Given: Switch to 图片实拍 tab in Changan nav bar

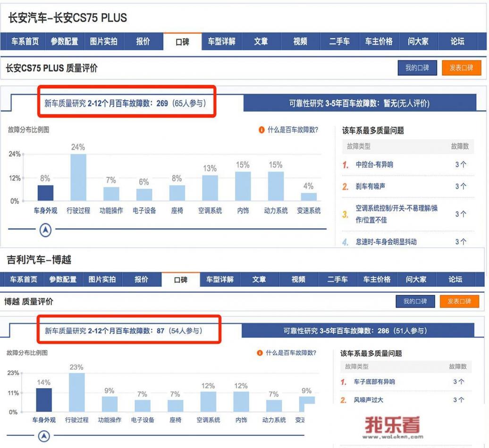Looking at the screenshot, I should 104,41.
